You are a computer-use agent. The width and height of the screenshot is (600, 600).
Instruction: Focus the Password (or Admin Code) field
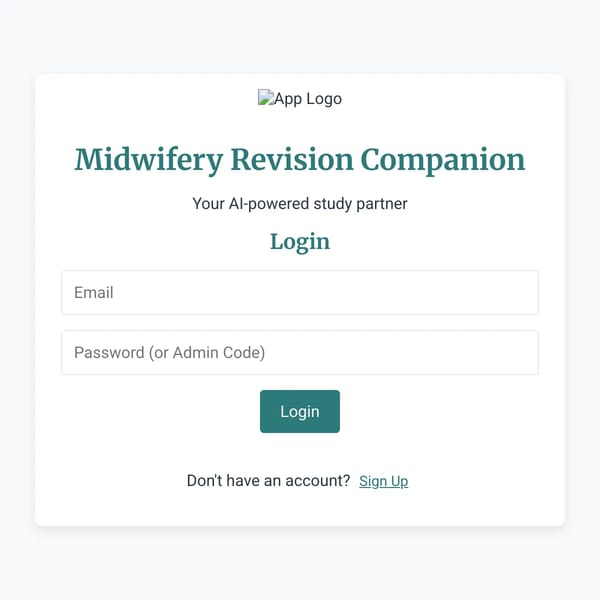tap(300, 352)
